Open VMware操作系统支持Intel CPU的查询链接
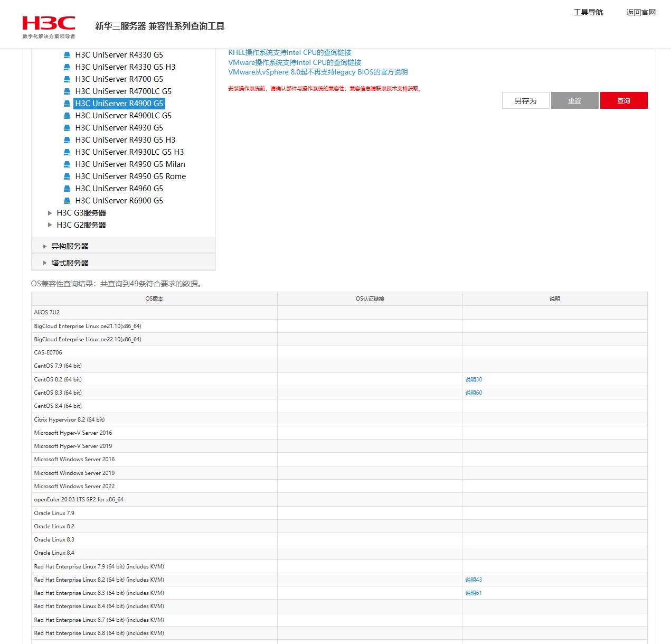The image size is (671, 644). coord(295,62)
